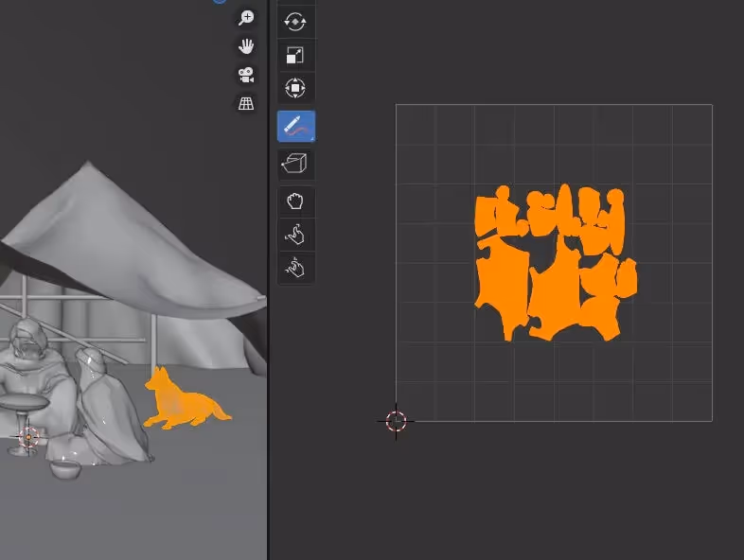Viewport: 744px width, 560px height.
Task: Select the Rip Region tool
Action: tap(295, 164)
